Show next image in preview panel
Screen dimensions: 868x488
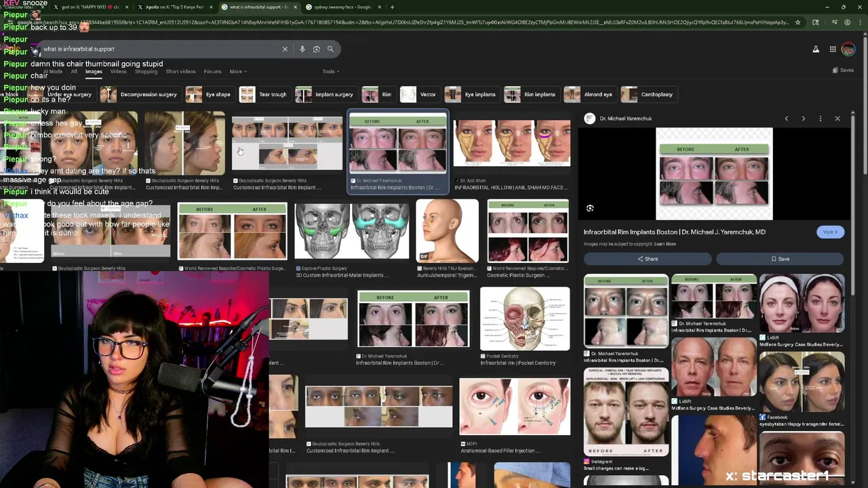click(804, 119)
